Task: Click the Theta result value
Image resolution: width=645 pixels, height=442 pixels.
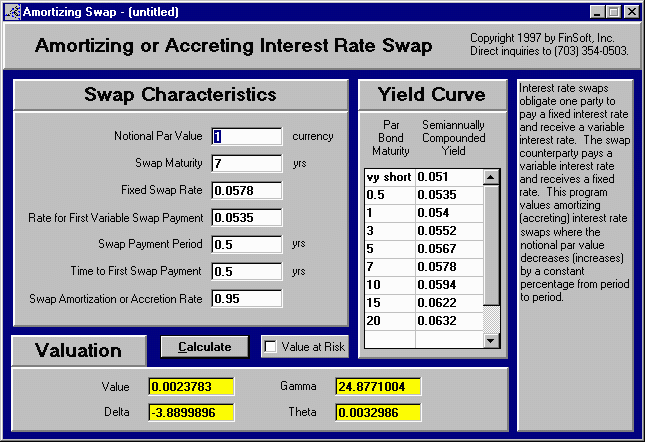Action: [x=378, y=412]
